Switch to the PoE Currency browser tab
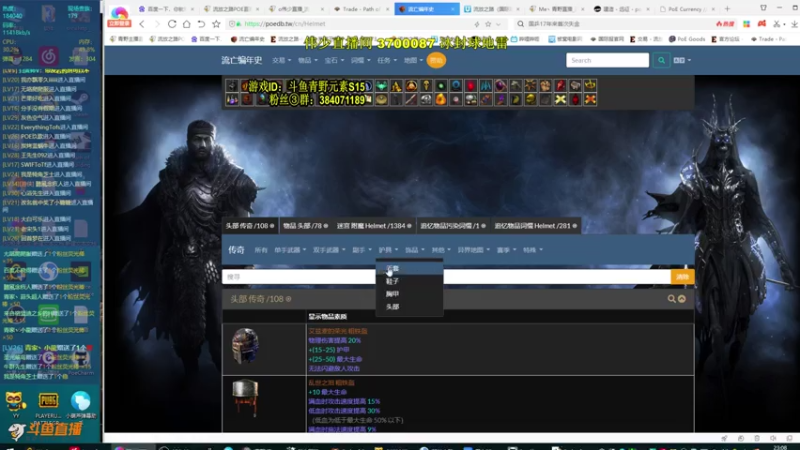The height and width of the screenshot is (450, 800). pos(687,9)
